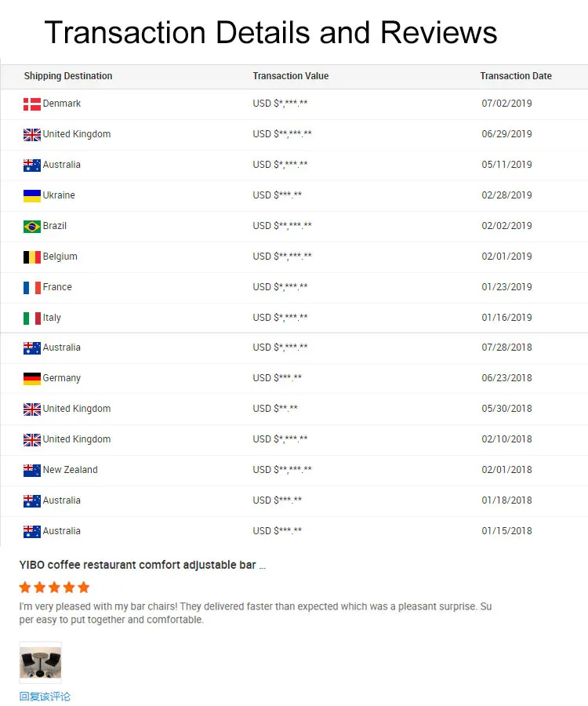Image resolution: width=588 pixels, height=706 pixels.
Task: Open the bar chairs review photo thumbnail
Action: 41,663
